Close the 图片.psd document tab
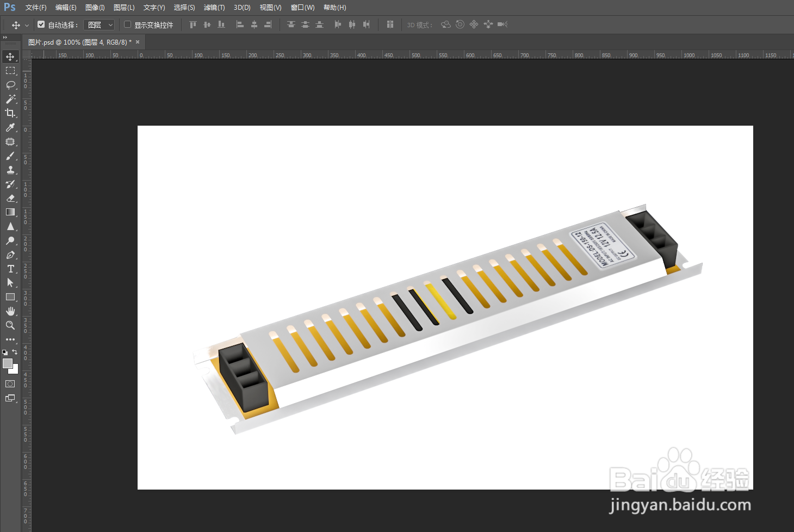This screenshot has height=532, width=794. pyautogui.click(x=138, y=42)
